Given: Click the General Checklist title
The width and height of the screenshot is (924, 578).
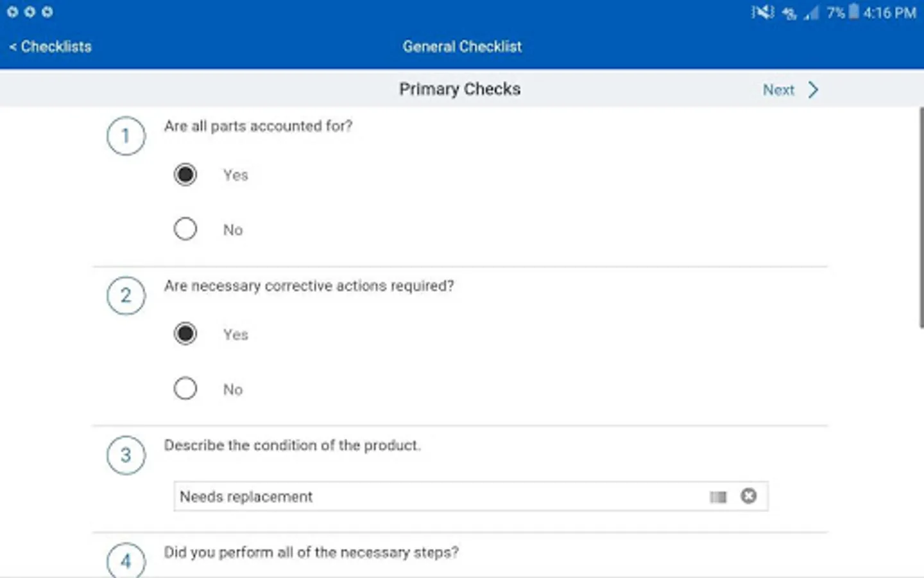Looking at the screenshot, I should pos(462,46).
